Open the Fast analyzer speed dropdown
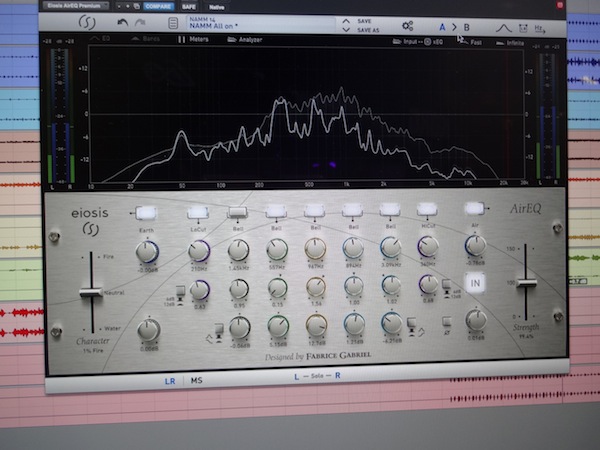The width and height of the screenshot is (600, 450). click(471, 42)
